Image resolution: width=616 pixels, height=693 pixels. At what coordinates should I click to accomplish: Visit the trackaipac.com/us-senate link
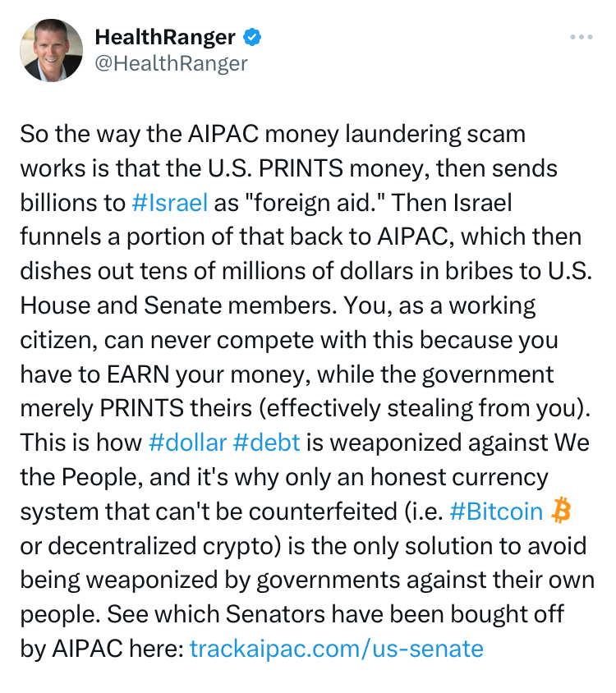click(336, 649)
